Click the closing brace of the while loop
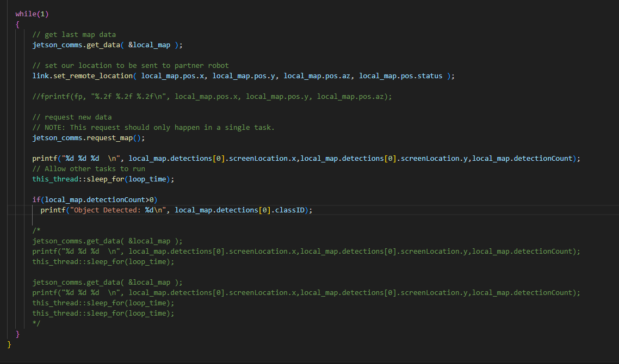 17,334
